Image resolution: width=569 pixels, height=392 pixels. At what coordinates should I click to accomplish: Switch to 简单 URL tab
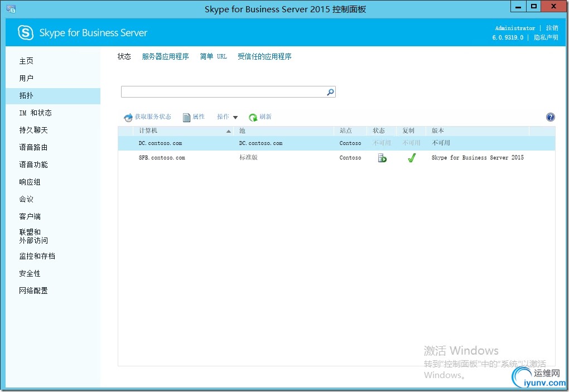[x=213, y=56]
